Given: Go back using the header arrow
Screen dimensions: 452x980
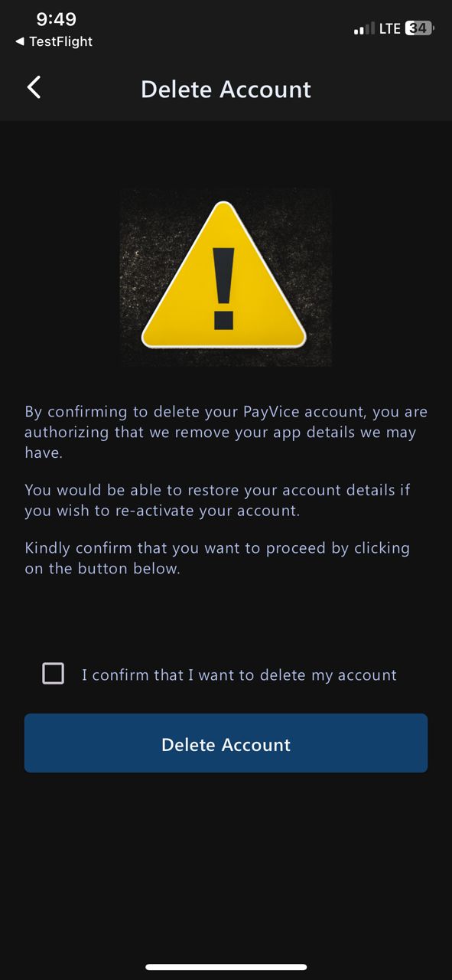Looking at the screenshot, I should (34, 87).
